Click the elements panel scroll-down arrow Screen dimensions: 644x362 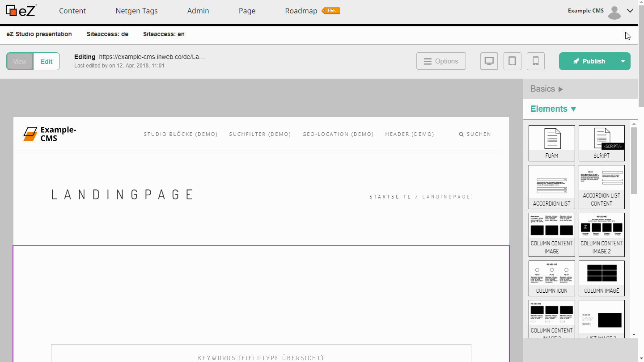[x=634, y=334]
